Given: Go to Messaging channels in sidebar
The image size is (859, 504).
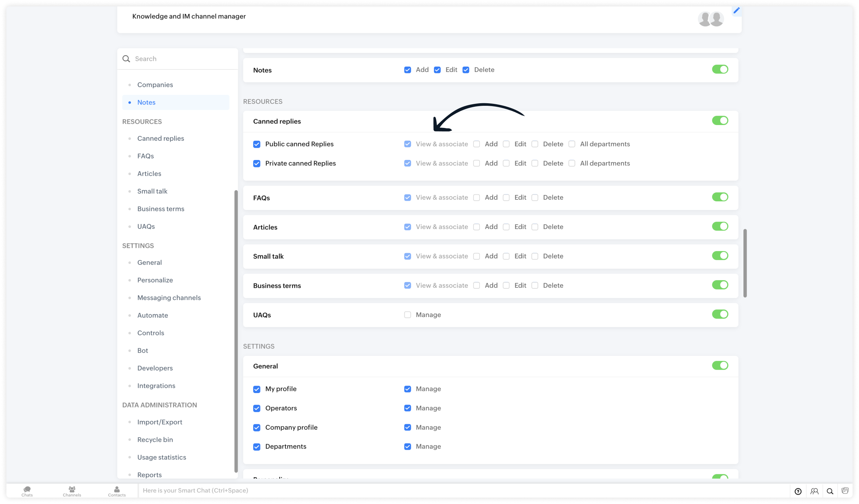Looking at the screenshot, I should (x=169, y=298).
